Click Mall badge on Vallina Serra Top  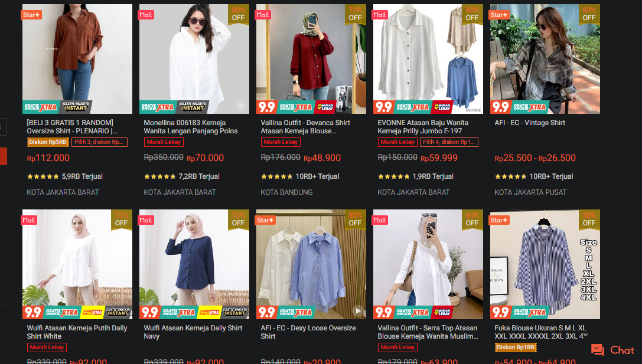pyautogui.click(x=380, y=220)
